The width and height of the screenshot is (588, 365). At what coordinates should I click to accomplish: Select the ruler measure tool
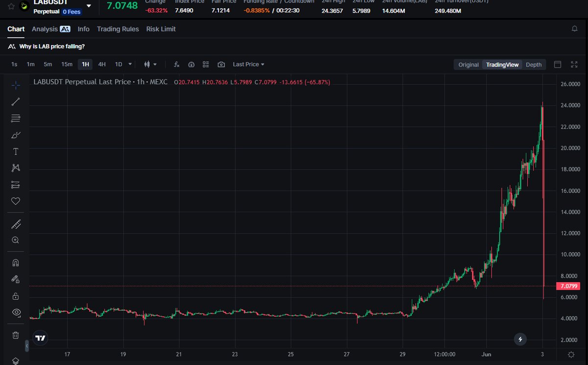click(16, 224)
